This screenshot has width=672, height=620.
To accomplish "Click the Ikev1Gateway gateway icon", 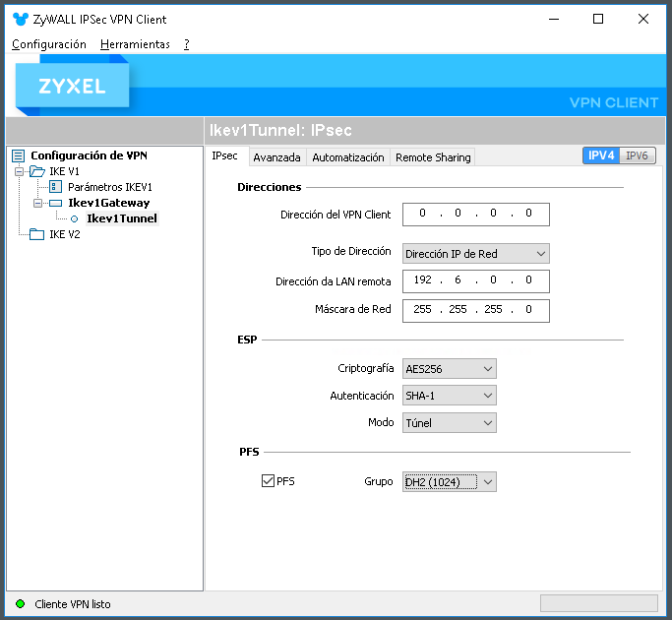I will 56,203.
